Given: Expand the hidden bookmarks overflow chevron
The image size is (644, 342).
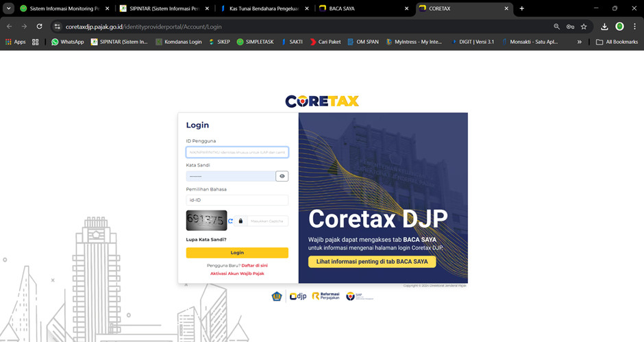Looking at the screenshot, I should (580, 42).
